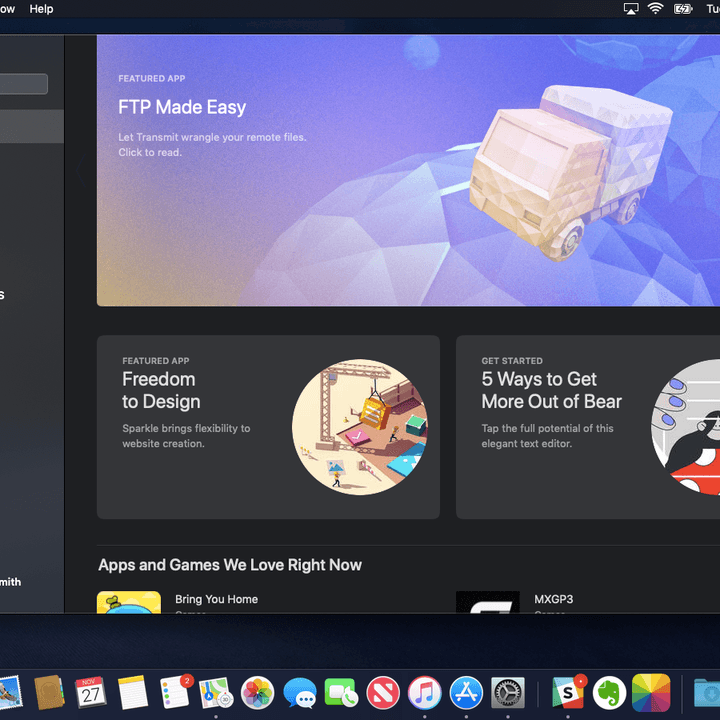
Task: Open the rainbow color wheel Dock app
Action: click(651, 692)
